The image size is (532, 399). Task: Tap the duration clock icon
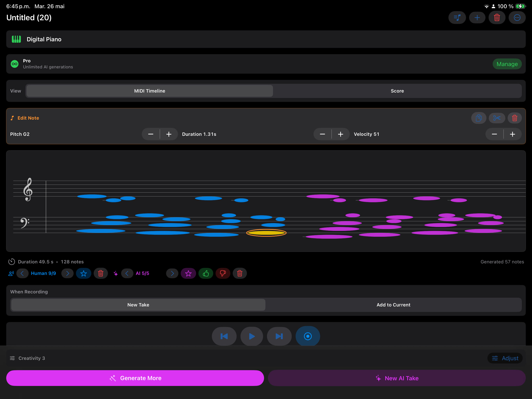(11, 262)
